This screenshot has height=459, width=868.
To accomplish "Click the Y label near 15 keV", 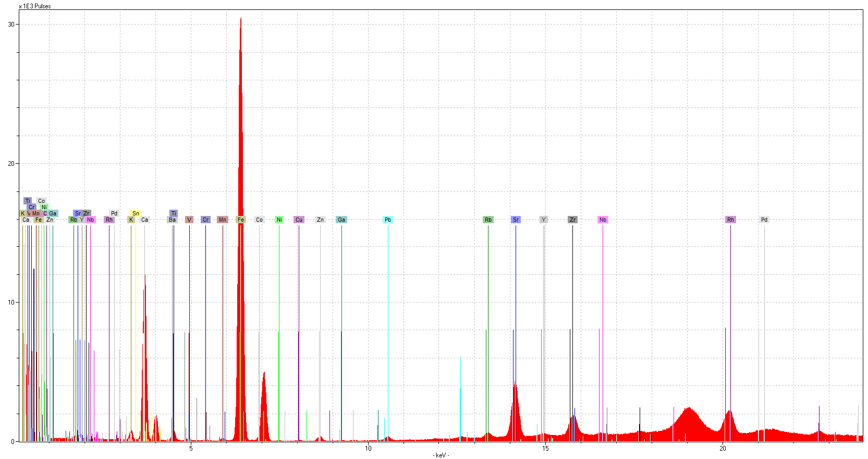I will (544, 220).
